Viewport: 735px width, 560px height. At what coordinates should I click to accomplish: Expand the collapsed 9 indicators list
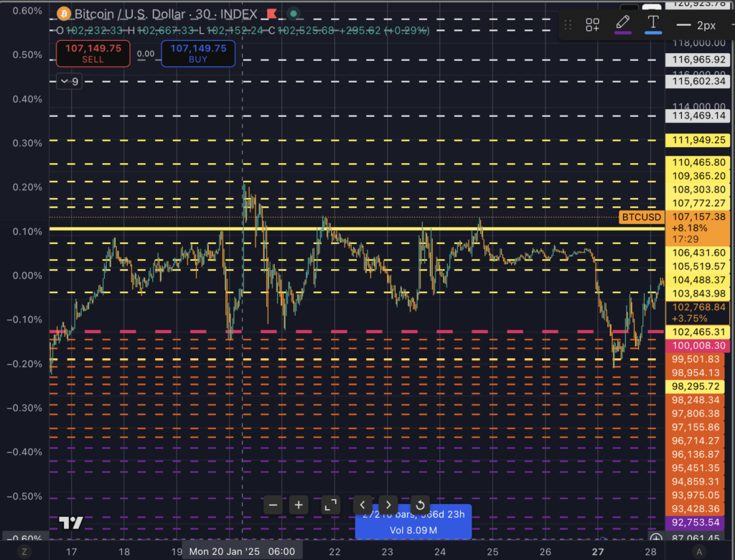coord(70,82)
